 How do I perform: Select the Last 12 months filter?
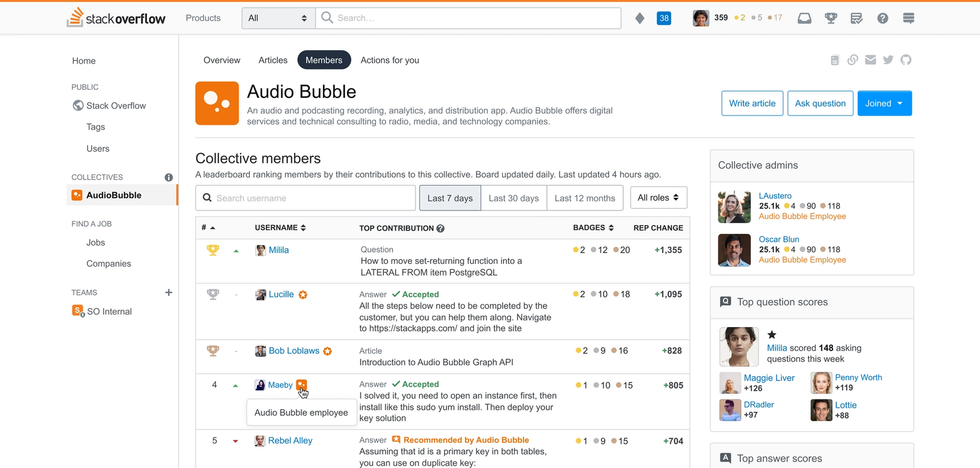pyautogui.click(x=585, y=198)
